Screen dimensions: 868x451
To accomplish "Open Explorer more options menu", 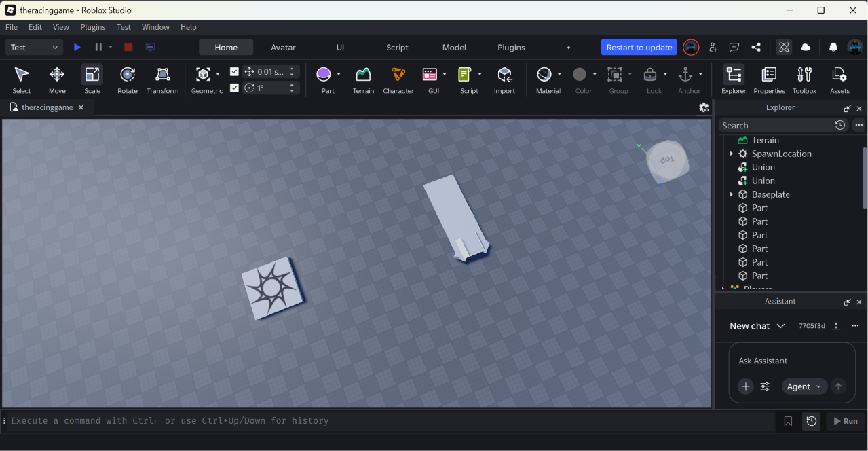I will point(859,125).
